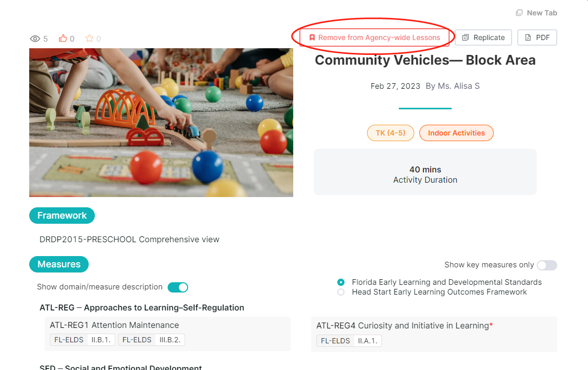588x370 pixels.
Task: Like the lesson with thumbs-up icon
Action: tap(63, 38)
